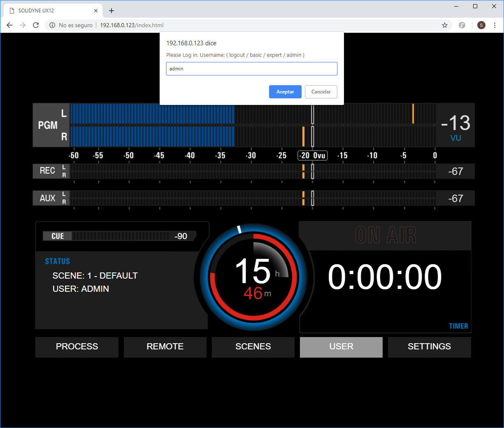Screen dimensions: 504x428
Task: Click the '-20 0vu' scale marker
Action: pos(313,156)
